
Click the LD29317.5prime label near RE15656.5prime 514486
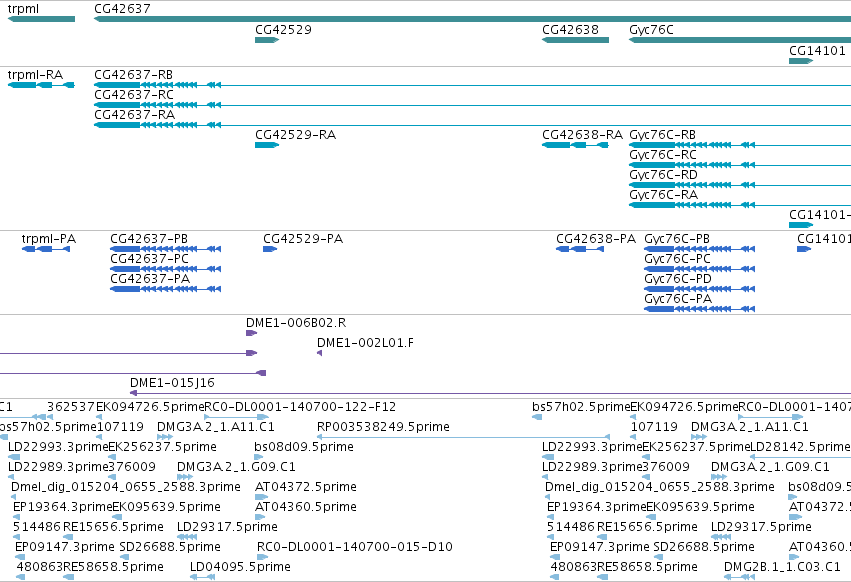(227, 527)
